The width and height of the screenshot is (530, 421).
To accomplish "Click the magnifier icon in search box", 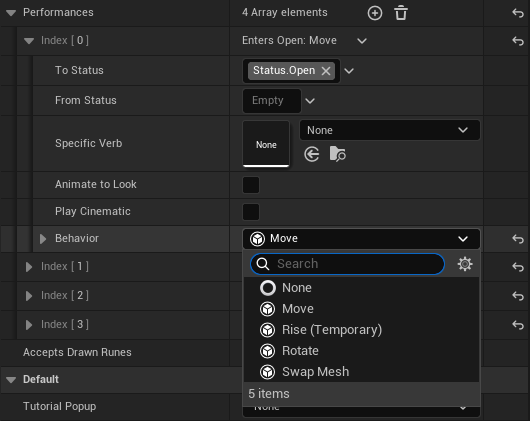I will [x=263, y=264].
